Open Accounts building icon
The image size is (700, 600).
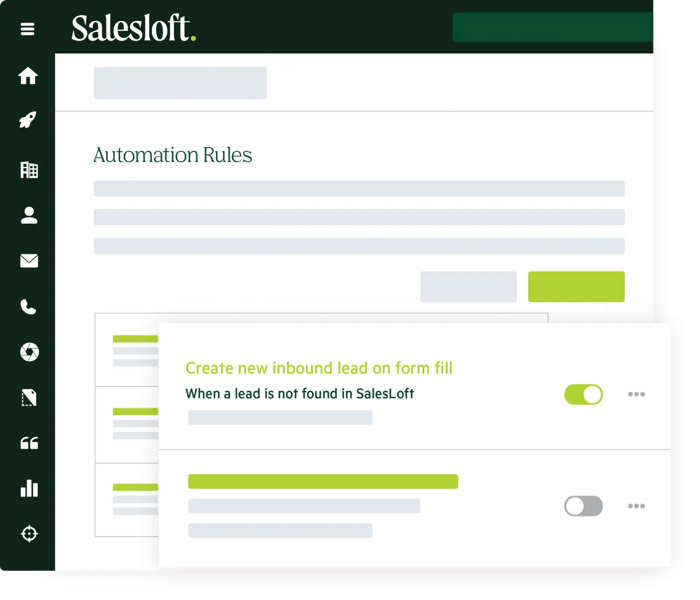[29, 169]
